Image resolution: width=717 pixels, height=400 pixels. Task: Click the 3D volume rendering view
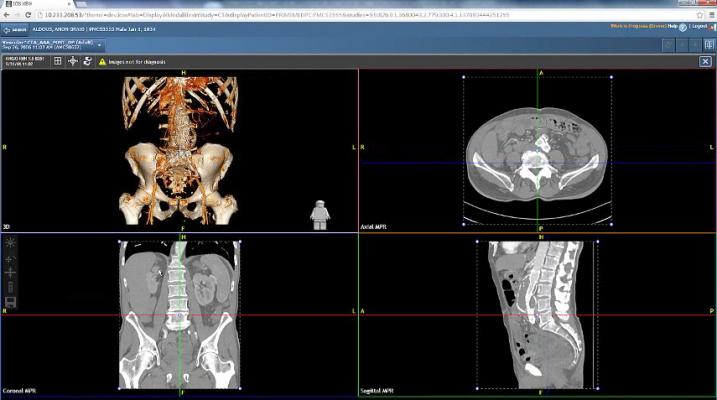[180, 150]
